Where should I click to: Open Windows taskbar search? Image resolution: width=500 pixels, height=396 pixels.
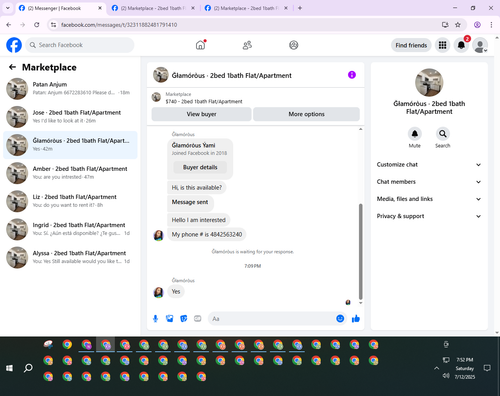[28, 368]
